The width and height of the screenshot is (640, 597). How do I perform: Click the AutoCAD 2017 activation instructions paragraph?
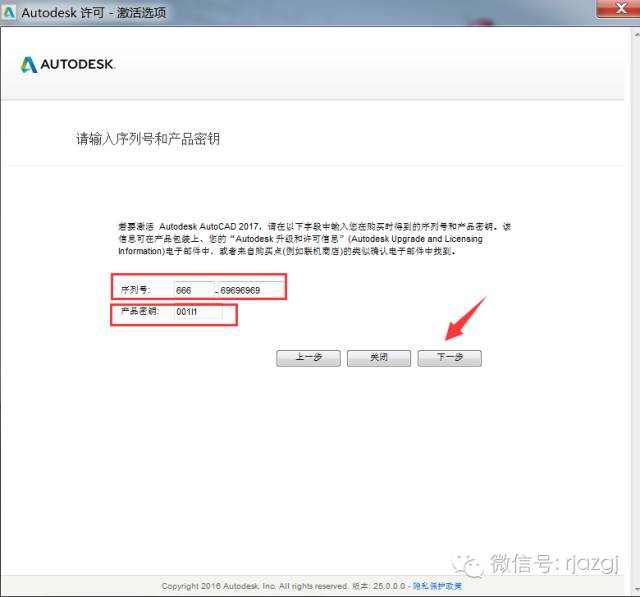(x=314, y=239)
